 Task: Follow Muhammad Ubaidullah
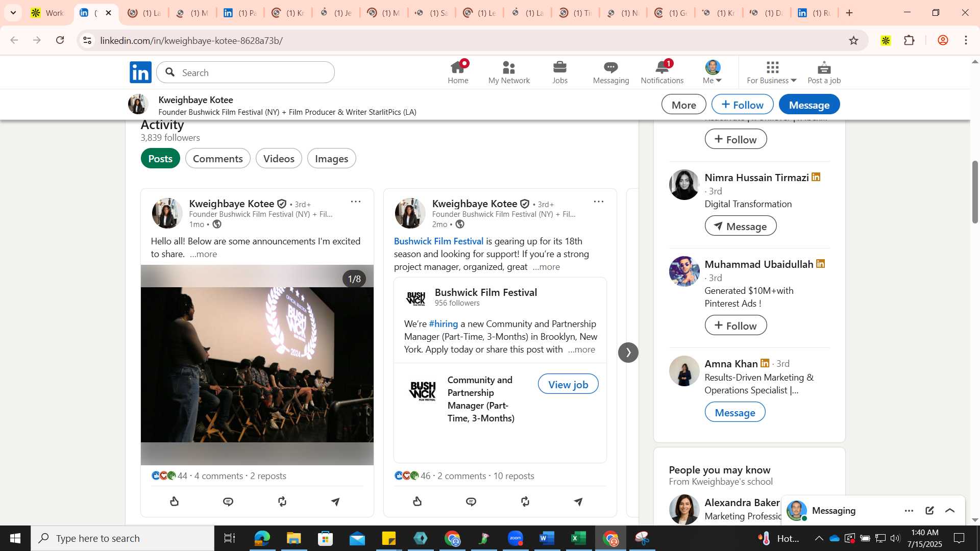pyautogui.click(x=736, y=325)
